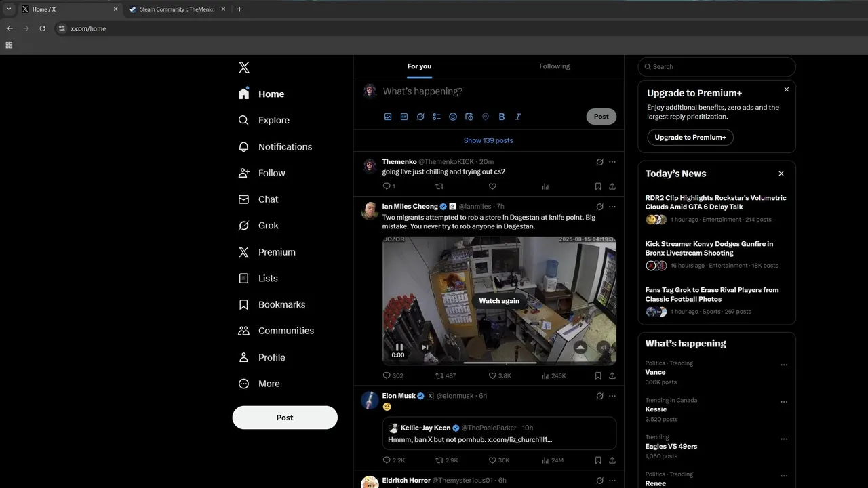The width and height of the screenshot is (868, 488).
Task: Open Notifications in the sidebar
Action: [x=275, y=146]
